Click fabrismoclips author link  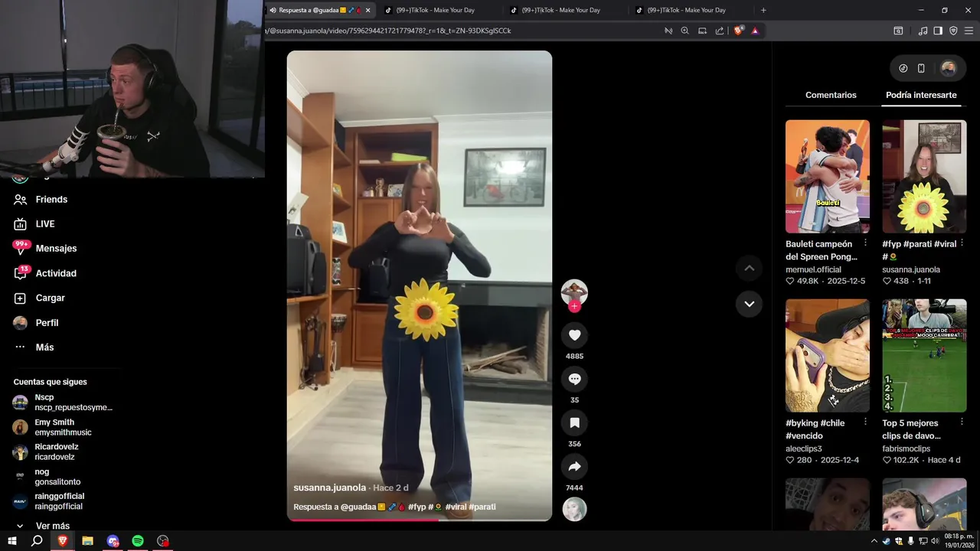[906, 448]
